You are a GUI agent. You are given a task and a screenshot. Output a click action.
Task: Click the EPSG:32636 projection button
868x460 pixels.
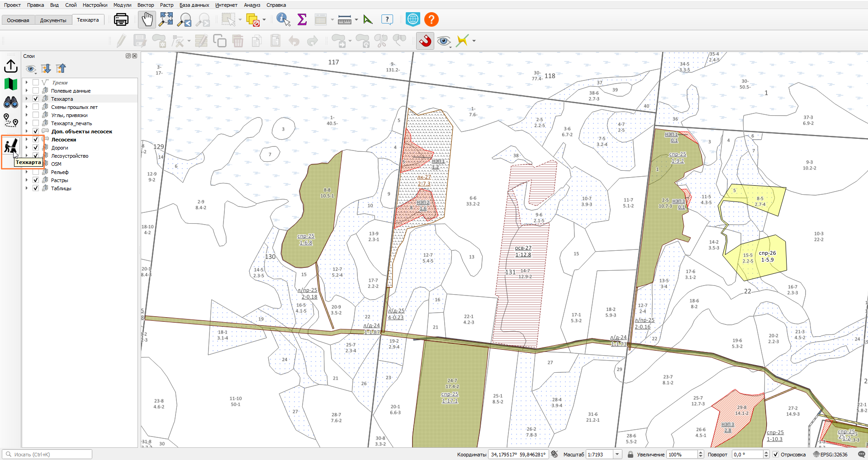830,454
